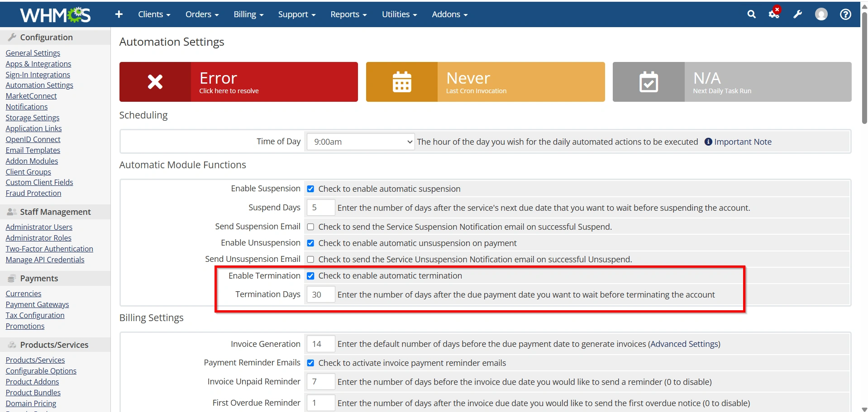The height and width of the screenshot is (412, 868).
Task: Expand the Reports menu
Action: tap(348, 14)
